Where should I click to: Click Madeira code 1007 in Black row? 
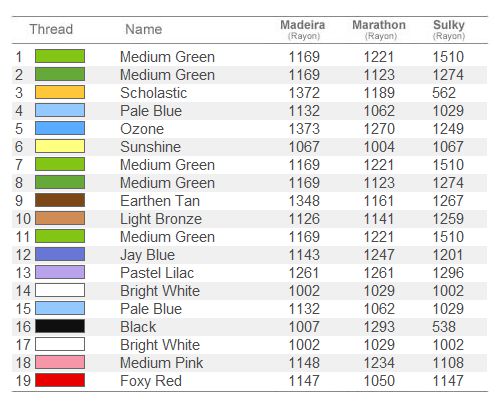click(x=304, y=327)
